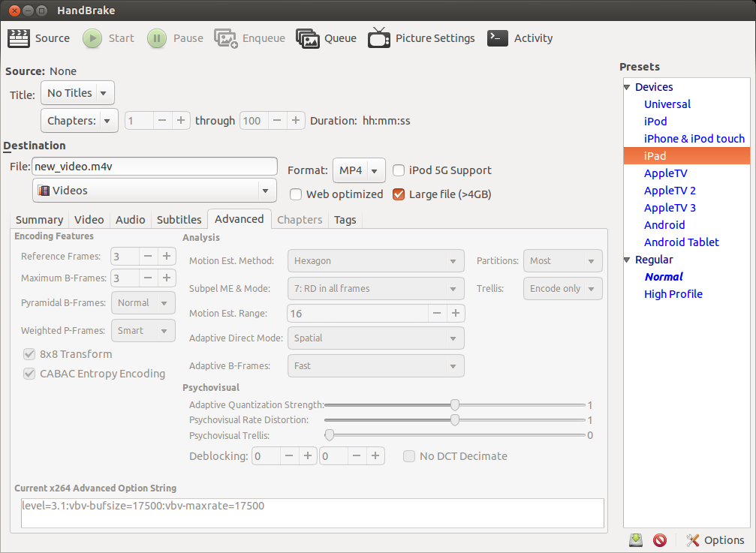Open the Partitions dropdown
Viewport: 756px width, 553px height.
point(563,261)
